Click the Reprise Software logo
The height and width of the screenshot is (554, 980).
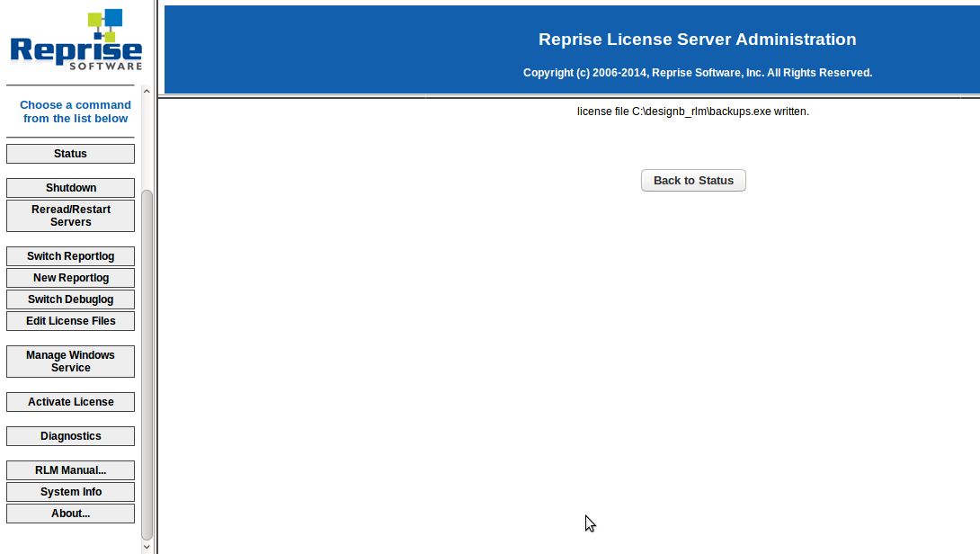pyautogui.click(x=76, y=40)
